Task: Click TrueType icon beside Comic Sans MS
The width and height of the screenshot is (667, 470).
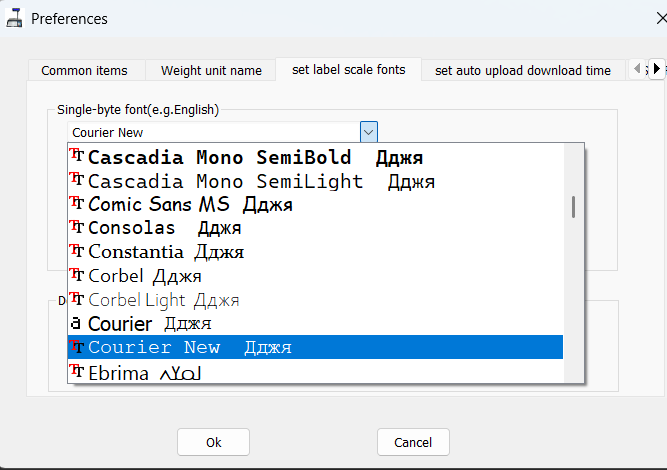Action: (77, 202)
